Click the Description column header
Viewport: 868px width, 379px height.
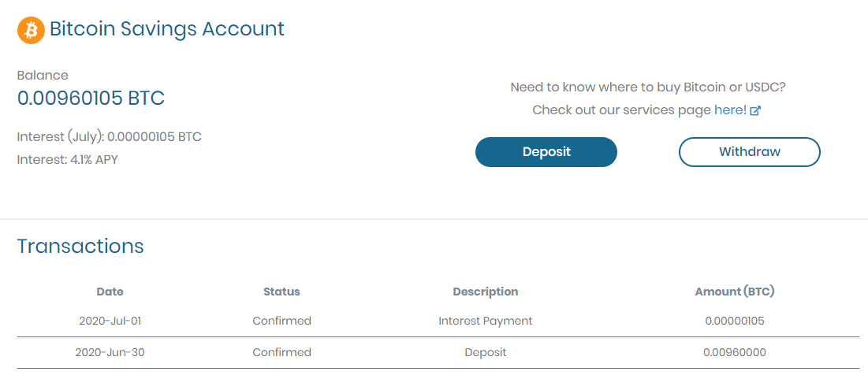tap(486, 292)
